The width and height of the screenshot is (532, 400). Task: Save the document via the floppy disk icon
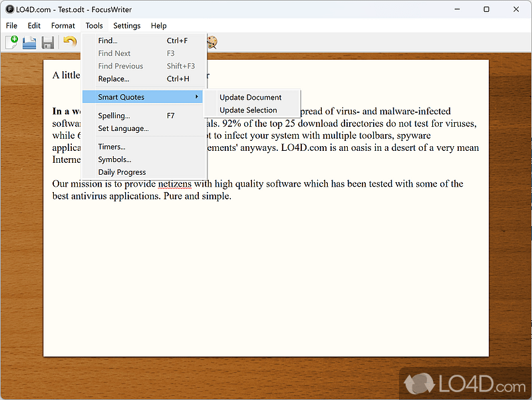[47, 42]
